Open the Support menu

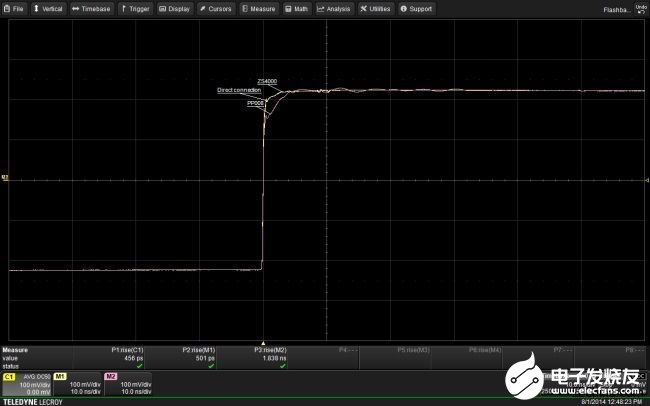coord(417,9)
